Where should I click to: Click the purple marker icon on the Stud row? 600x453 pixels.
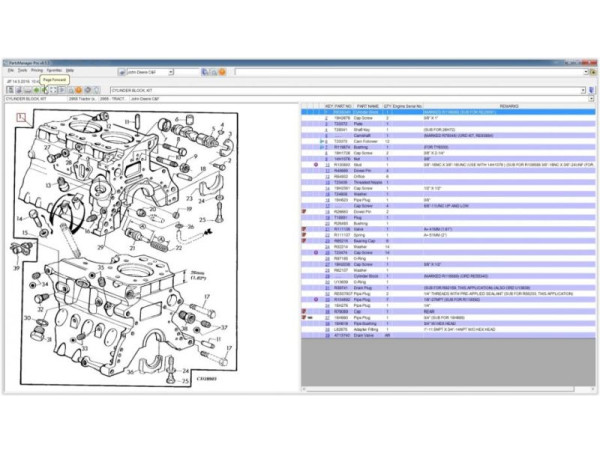(x=317, y=164)
